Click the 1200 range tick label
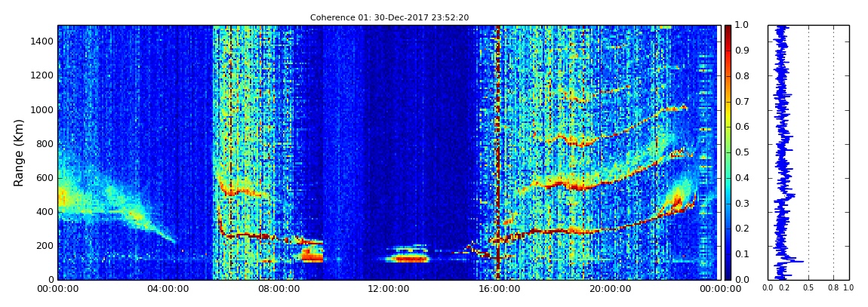868x307 pixels. [x=44, y=75]
